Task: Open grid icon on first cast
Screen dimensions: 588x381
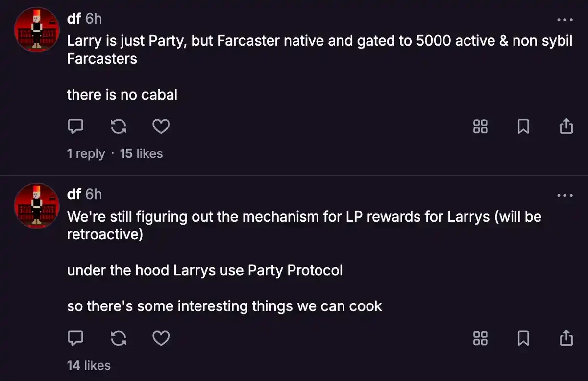Action: (480, 127)
